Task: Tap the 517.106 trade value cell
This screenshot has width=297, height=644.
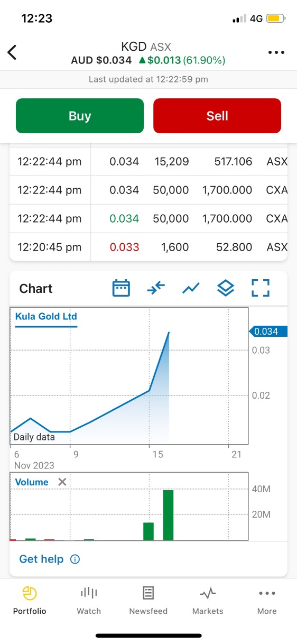Action: coord(233,161)
